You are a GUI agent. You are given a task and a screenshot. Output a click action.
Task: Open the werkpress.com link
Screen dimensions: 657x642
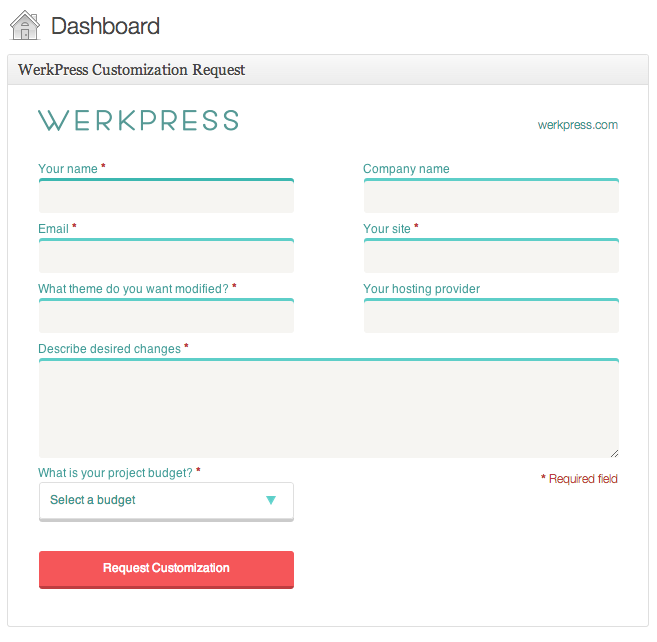(x=577, y=125)
